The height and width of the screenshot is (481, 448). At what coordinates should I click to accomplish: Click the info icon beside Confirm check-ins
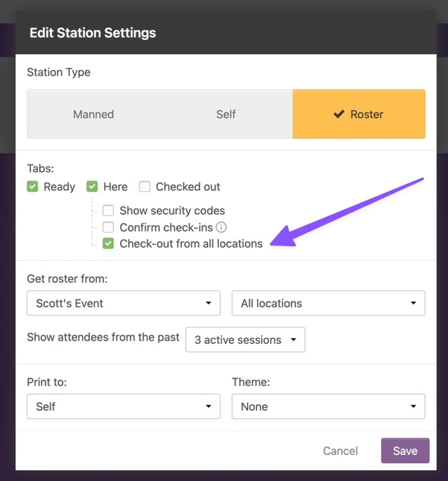[x=221, y=227]
